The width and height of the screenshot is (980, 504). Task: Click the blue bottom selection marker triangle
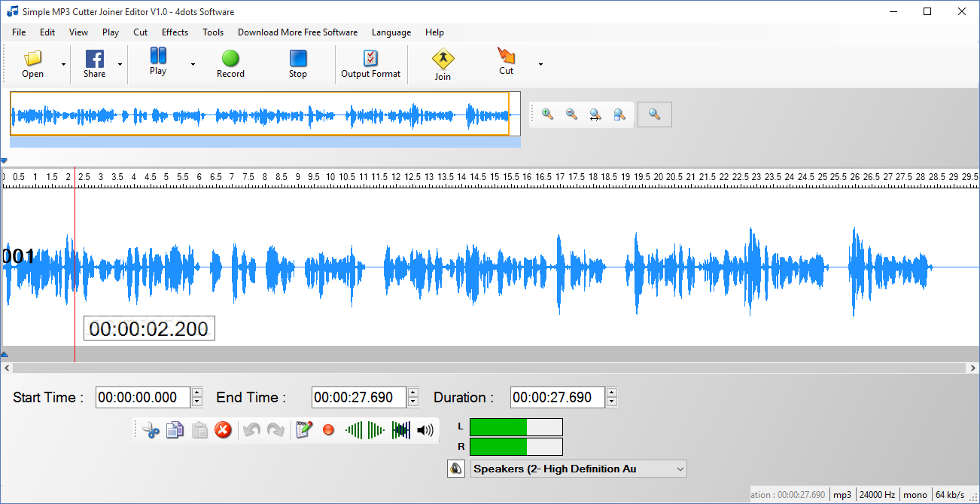click(x=4, y=354)
